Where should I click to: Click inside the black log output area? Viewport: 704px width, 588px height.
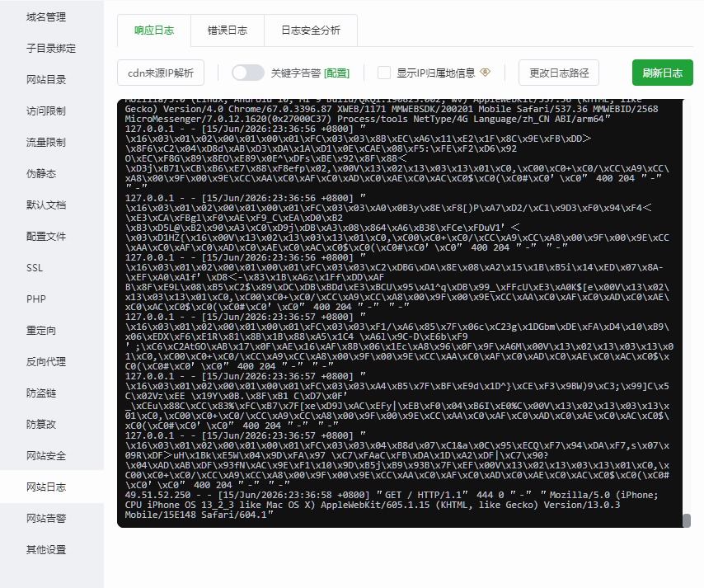pos(400,313)
